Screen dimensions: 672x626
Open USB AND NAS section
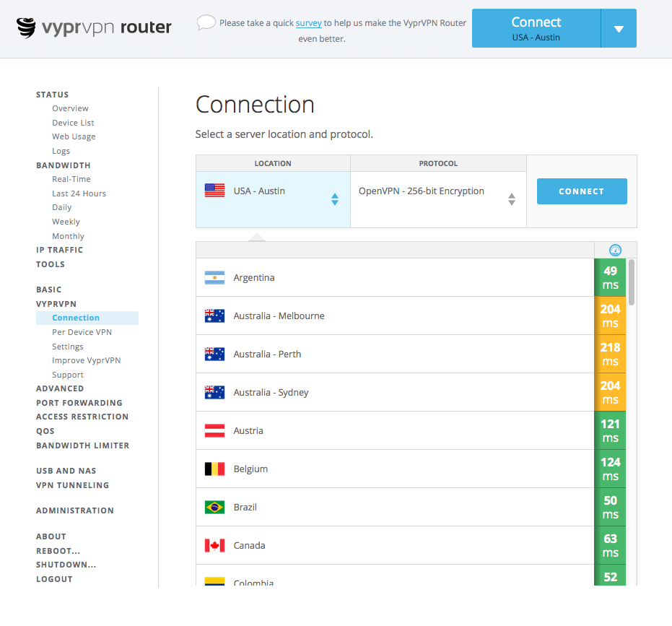66,471
